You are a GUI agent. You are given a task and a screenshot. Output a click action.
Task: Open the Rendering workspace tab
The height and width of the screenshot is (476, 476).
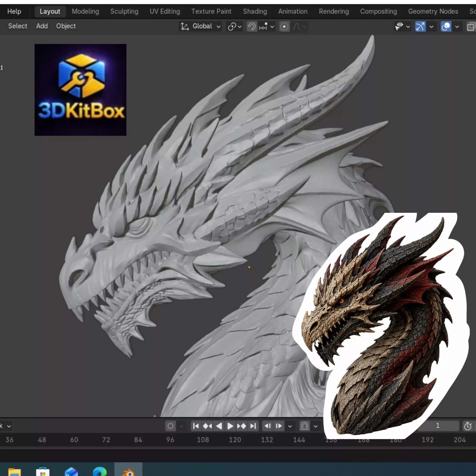(x=334, y=11)
